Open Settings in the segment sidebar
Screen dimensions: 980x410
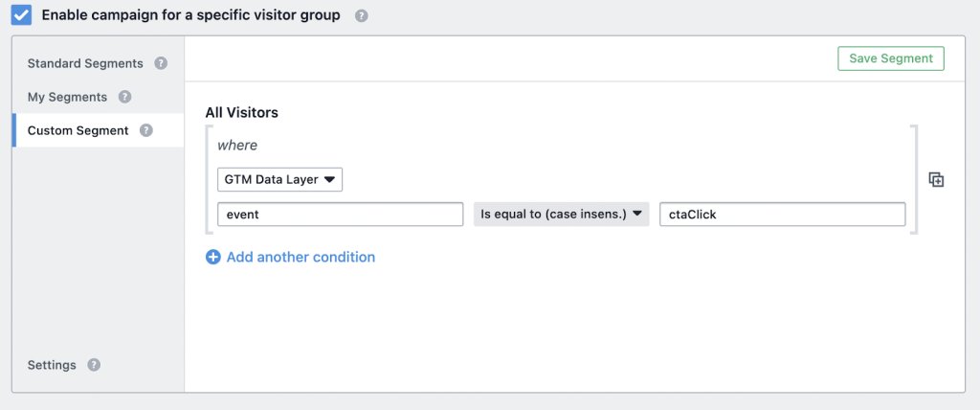coord(51,365)
